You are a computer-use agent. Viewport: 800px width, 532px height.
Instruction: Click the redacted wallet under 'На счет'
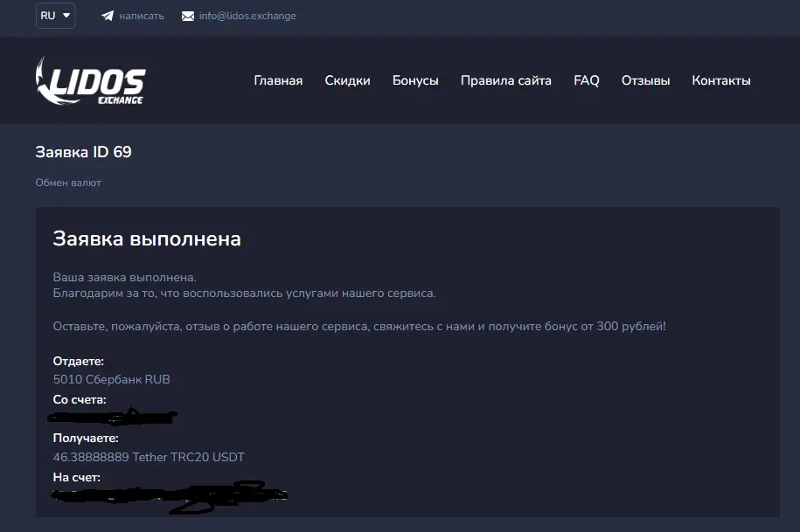tap(170, 495)
